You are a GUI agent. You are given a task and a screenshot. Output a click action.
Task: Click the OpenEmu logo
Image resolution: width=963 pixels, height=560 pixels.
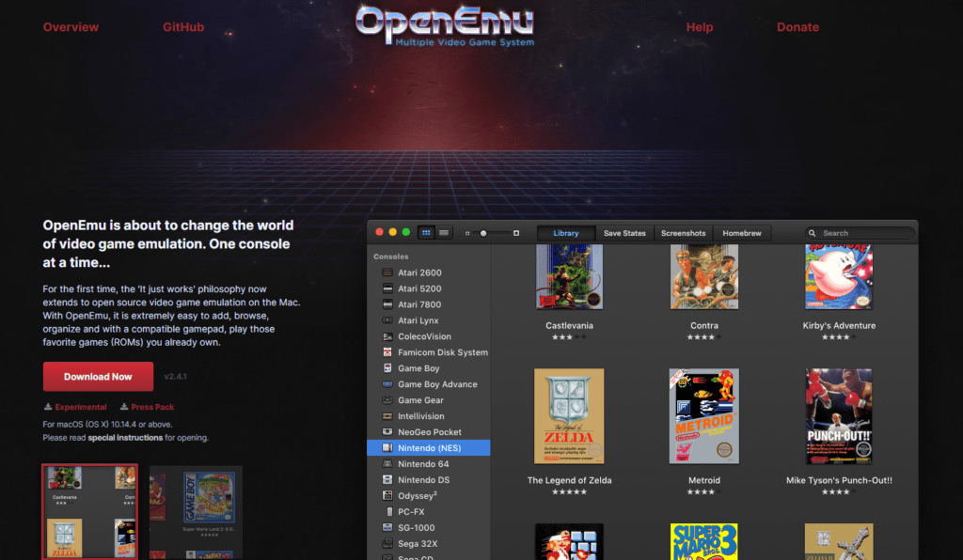click(445, 25)
